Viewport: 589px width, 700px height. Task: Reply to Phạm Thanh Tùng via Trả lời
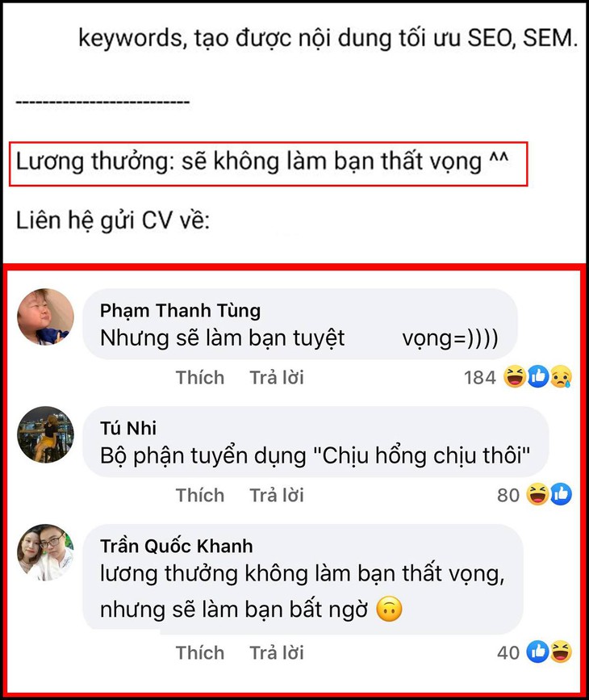tap(277, 378)
